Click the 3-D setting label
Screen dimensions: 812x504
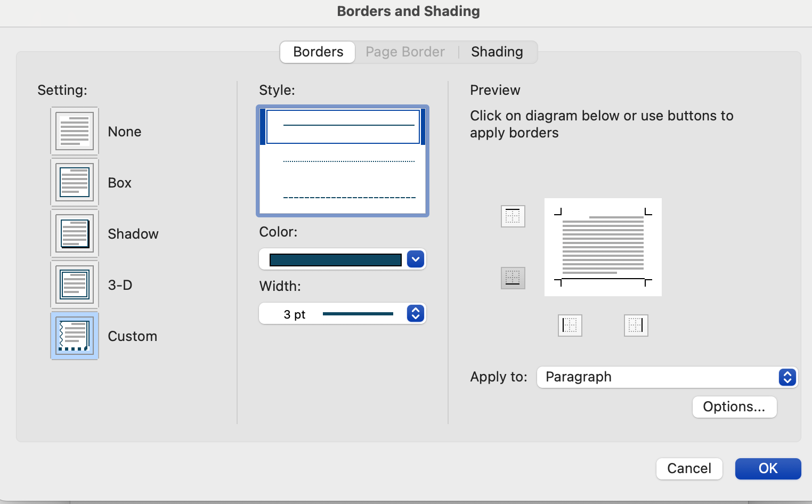(120, 285)
